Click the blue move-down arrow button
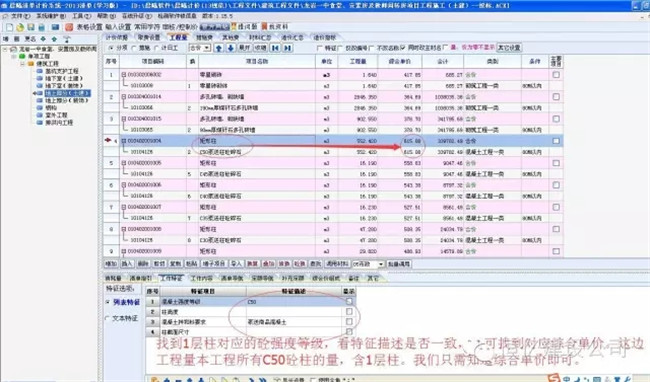This screenshot has height=382, width=650. pos(231,48)
